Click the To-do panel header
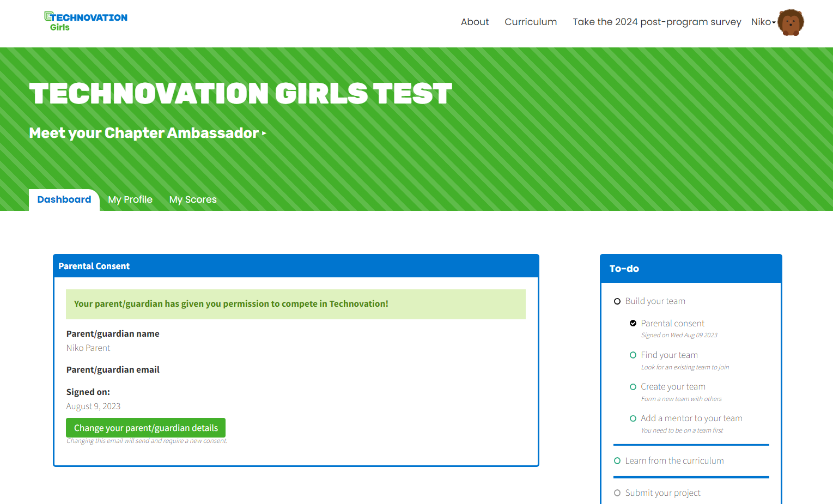833x504 pixels. coord(691,269)
